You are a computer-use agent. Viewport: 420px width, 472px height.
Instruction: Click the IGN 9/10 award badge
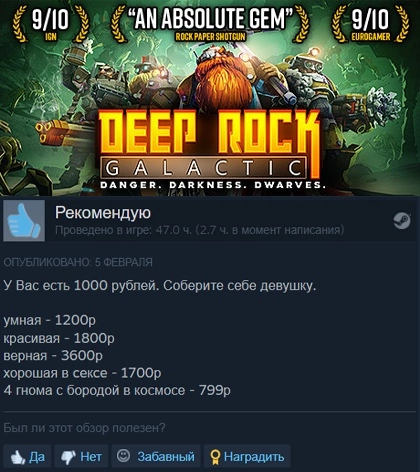point(51,23)
